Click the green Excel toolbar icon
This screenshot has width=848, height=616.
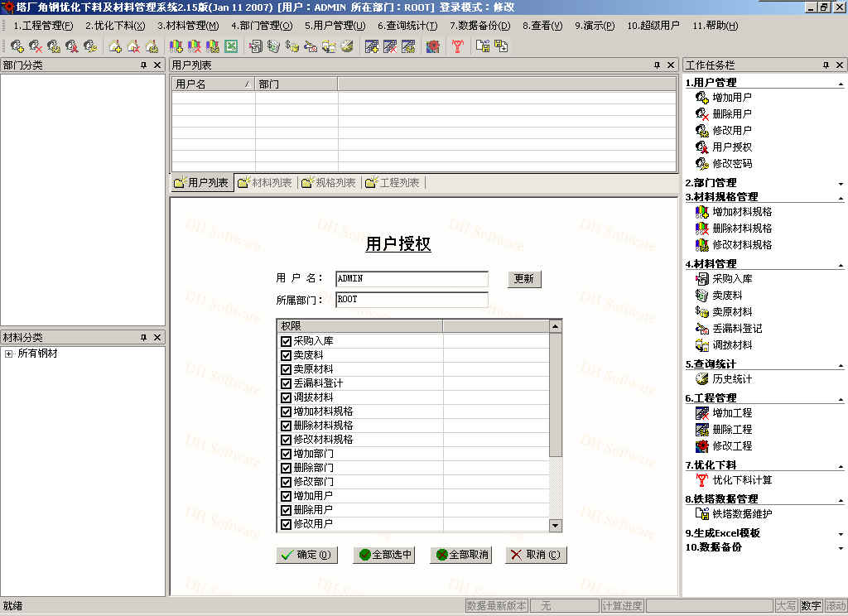pyautogui.click(x=231, y=46)
